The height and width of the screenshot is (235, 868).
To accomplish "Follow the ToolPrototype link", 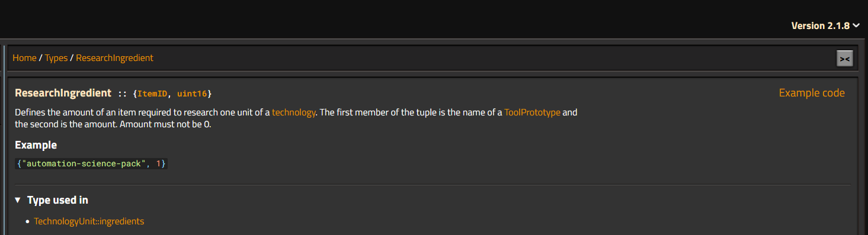I will click(x=532, y=112).
